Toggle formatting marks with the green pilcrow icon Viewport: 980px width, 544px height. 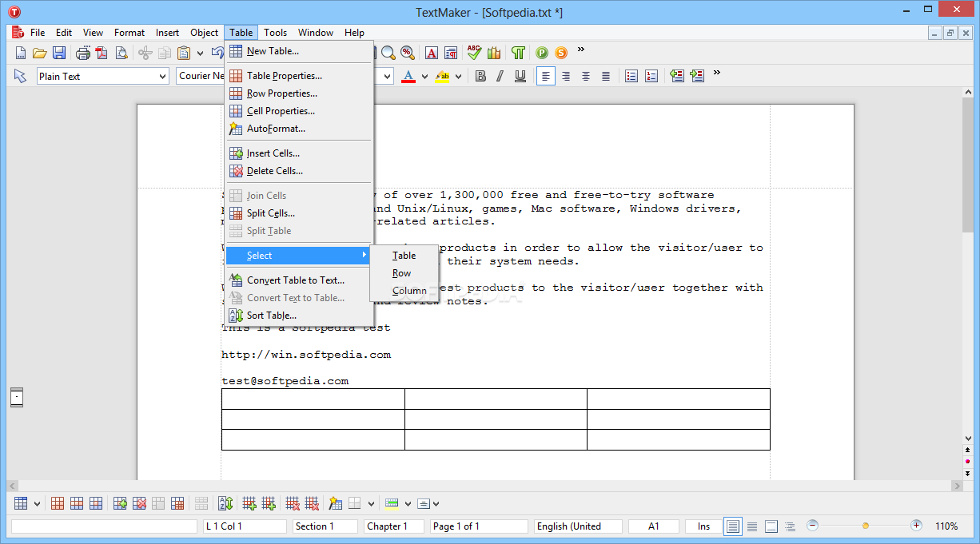(519, 53)
